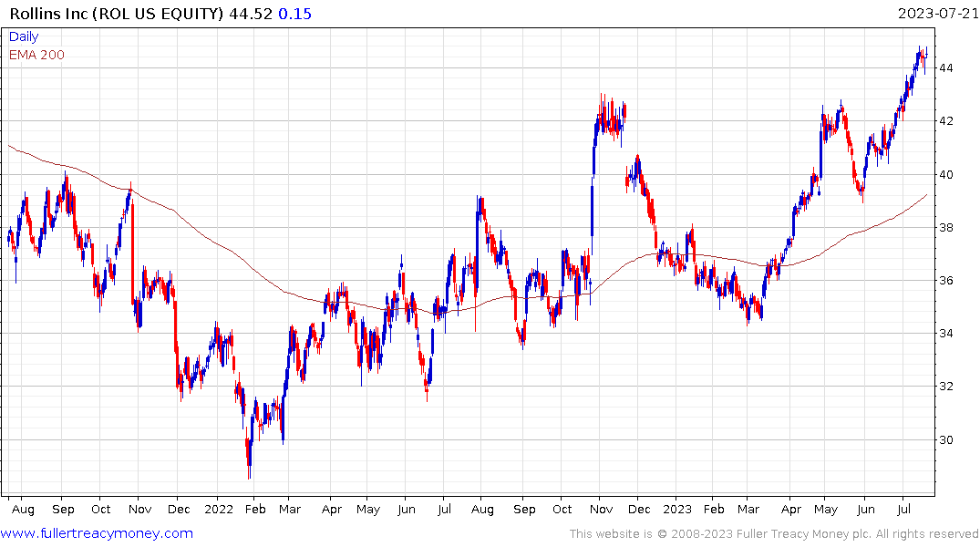Click the '2023' year label on time axis

(677, 509)
